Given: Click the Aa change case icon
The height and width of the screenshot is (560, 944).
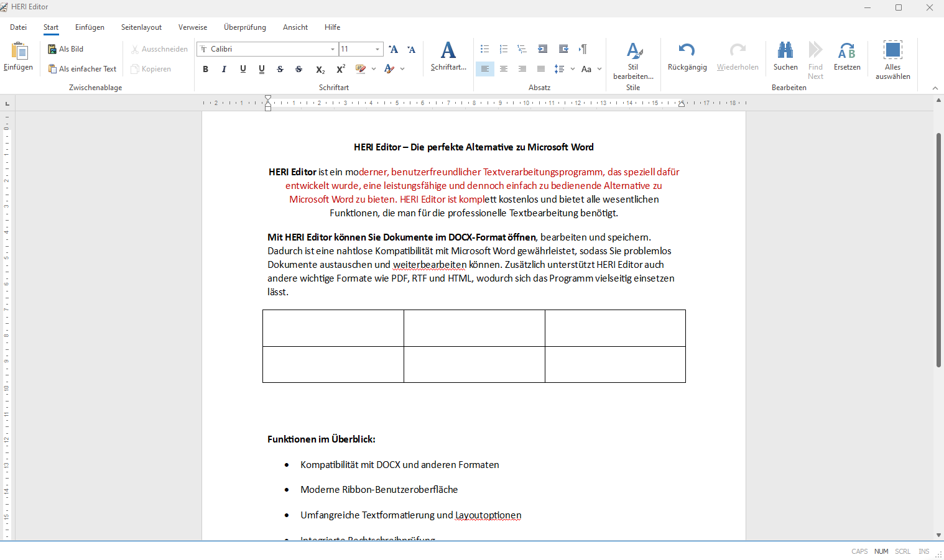Looking at the screenshot, I should tap(586, 69).
